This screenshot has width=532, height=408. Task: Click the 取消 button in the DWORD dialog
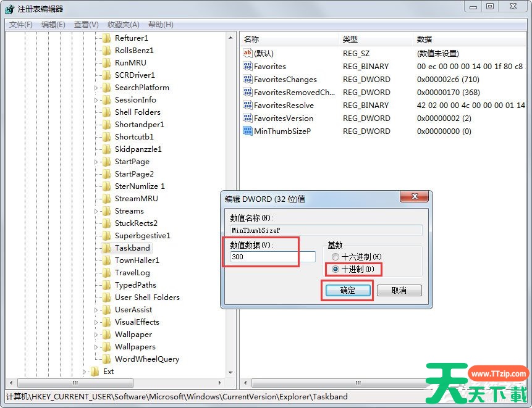click(x=399, y=290)
